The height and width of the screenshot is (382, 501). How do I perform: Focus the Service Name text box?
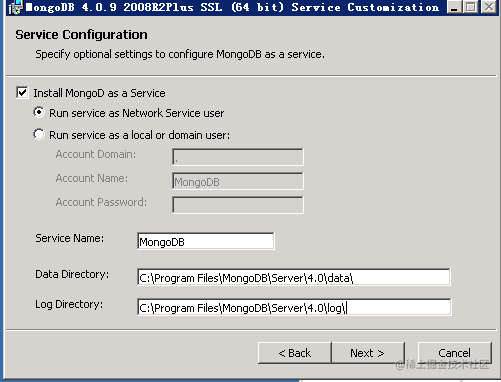coord(206,241)
